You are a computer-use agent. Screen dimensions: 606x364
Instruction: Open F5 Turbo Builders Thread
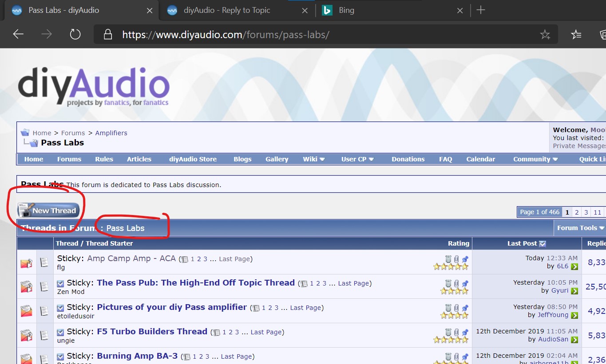click(x=152, y=332)
